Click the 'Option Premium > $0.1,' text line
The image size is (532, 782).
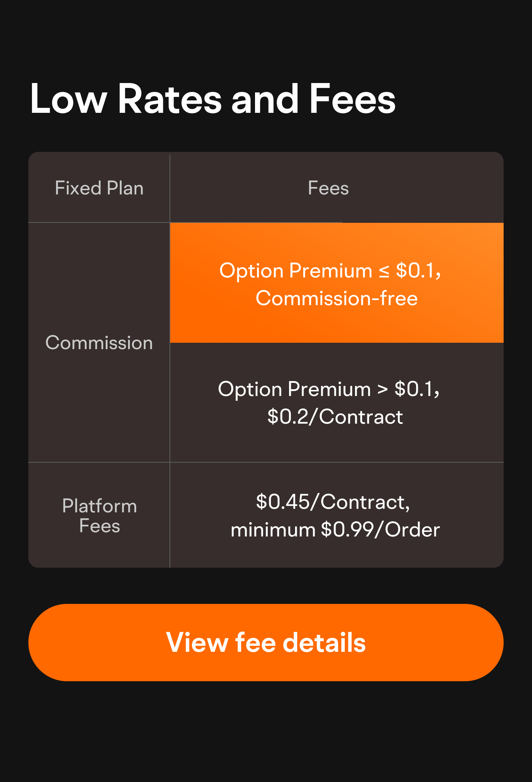329,389
